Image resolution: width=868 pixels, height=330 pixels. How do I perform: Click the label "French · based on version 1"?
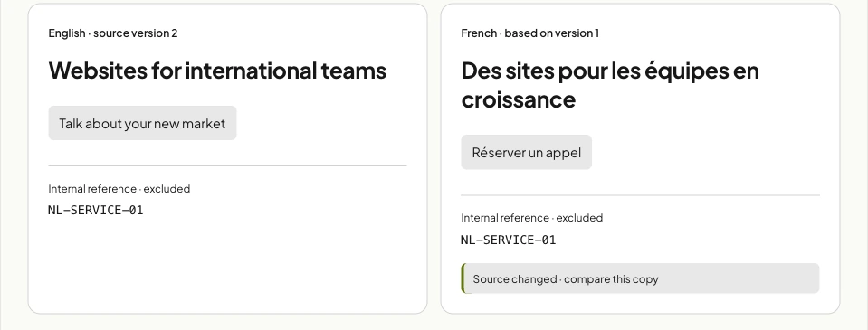[x=529, y=33]
